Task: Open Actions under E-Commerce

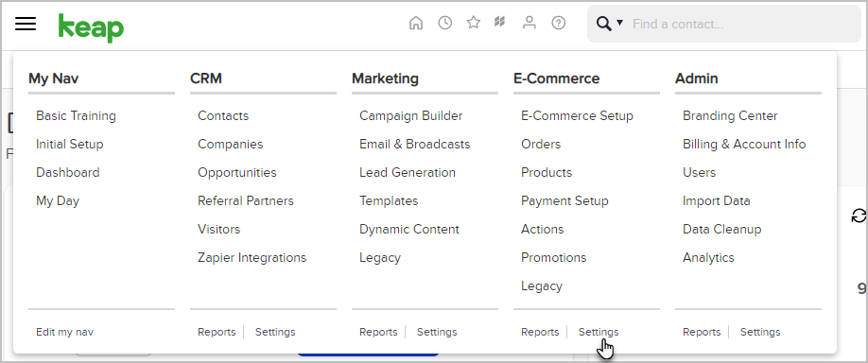Action: pos(542,229)
